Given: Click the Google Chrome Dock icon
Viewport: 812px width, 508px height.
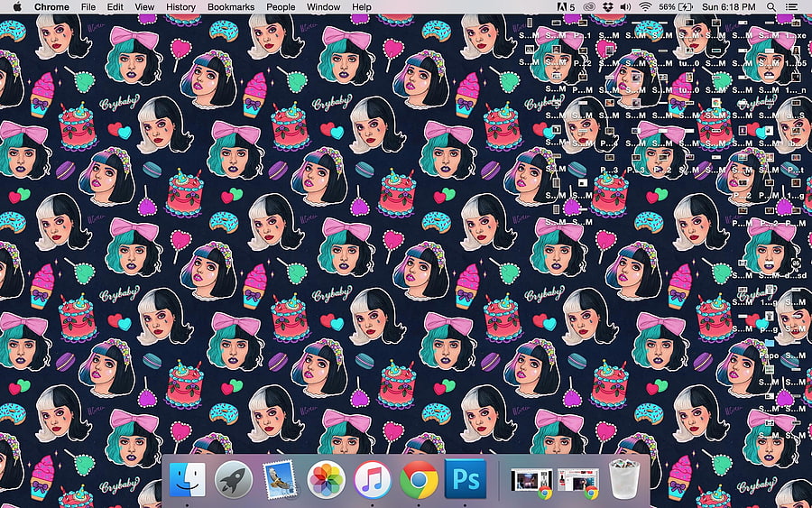Looking at the screenshot, I should pyautogui.click(x=419, y=480).
